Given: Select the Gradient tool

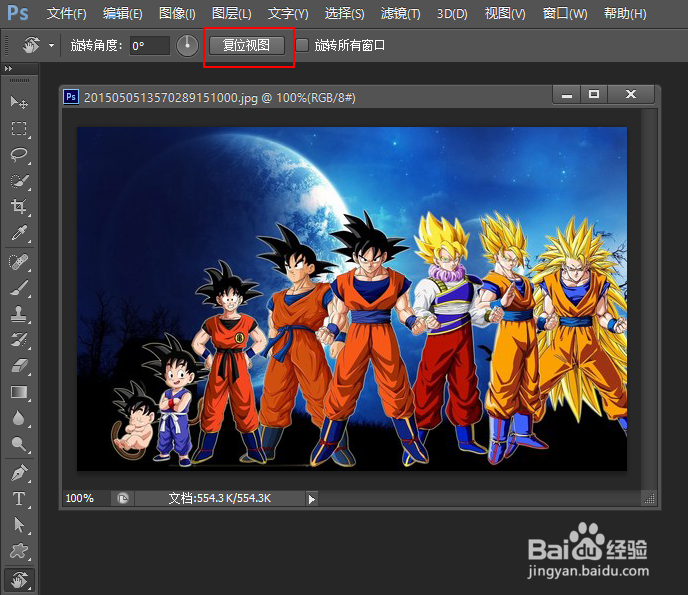Looking at the screenshot, I should (19, 392).
